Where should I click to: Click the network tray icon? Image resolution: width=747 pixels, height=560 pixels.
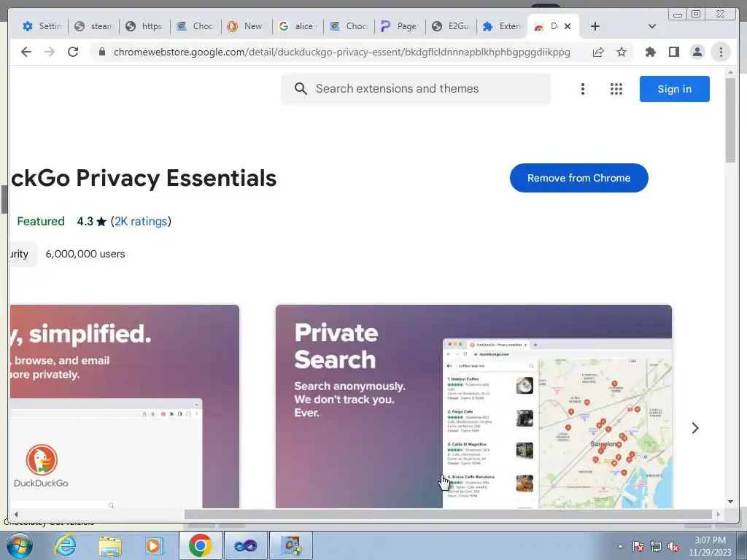click(656, 546)
